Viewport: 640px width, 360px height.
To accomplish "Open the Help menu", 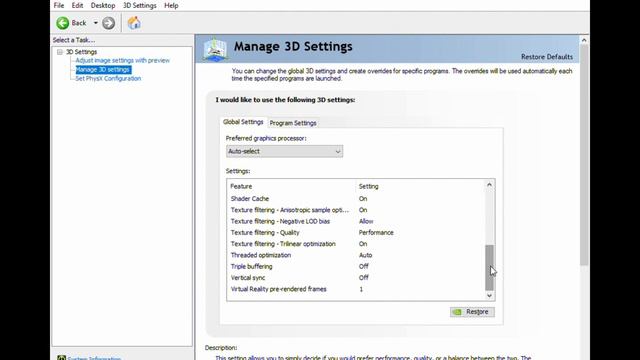I will point(171,5).
